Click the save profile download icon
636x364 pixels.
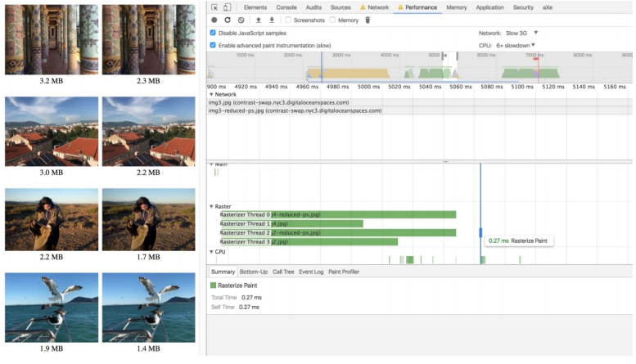(272, 20)
